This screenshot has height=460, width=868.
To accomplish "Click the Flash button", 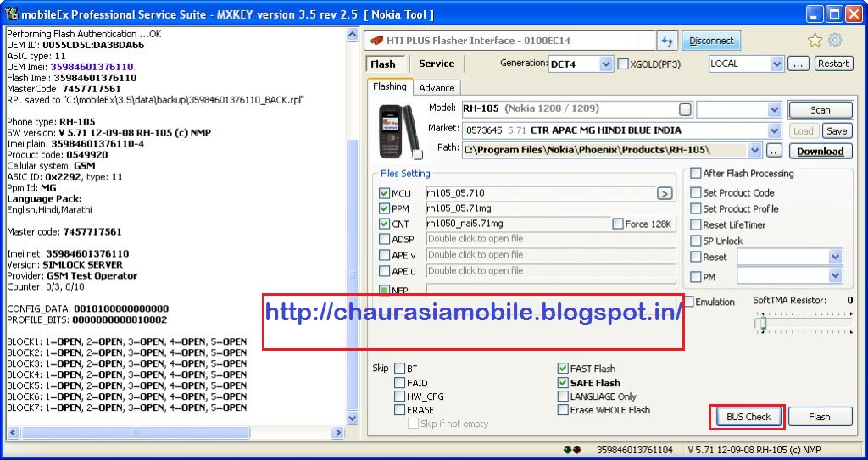I will [x=820, y=417].
